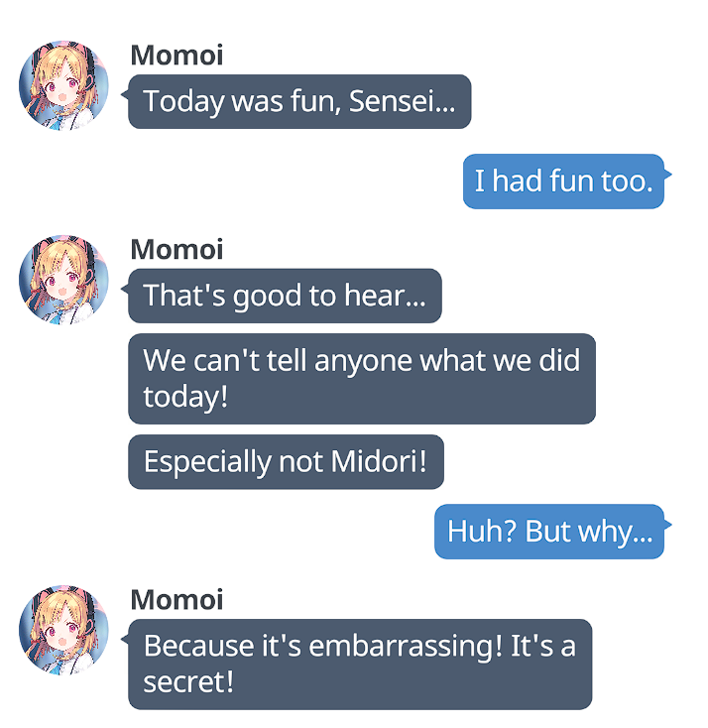This screenshot has height=728, width=708.
Task: Click the Momoi name above "Because it's embarrassing"
Action: click(x=177, y=599)
